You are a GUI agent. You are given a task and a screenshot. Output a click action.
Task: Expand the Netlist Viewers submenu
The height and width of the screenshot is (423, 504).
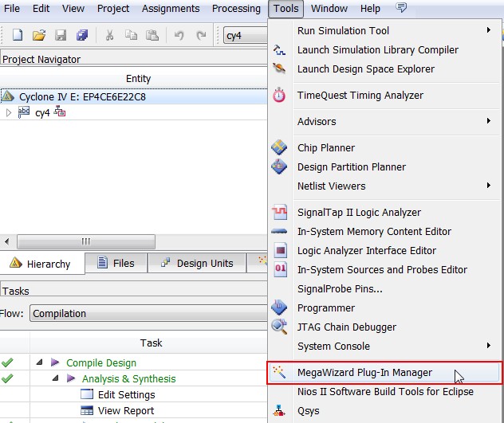tap(331, 186)
